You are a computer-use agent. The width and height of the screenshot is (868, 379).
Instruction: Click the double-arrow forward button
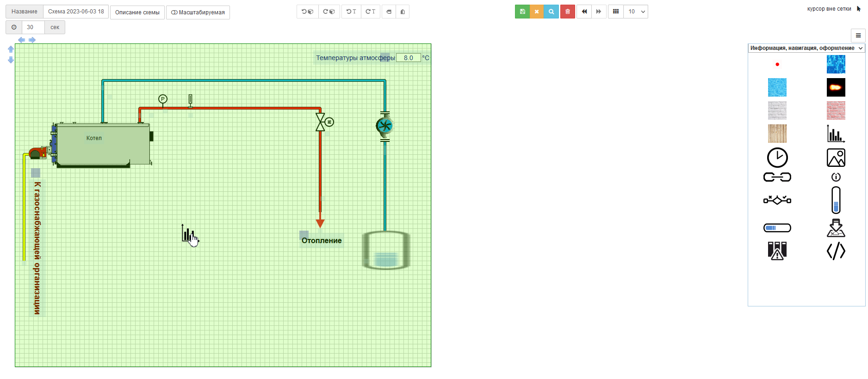599,12
